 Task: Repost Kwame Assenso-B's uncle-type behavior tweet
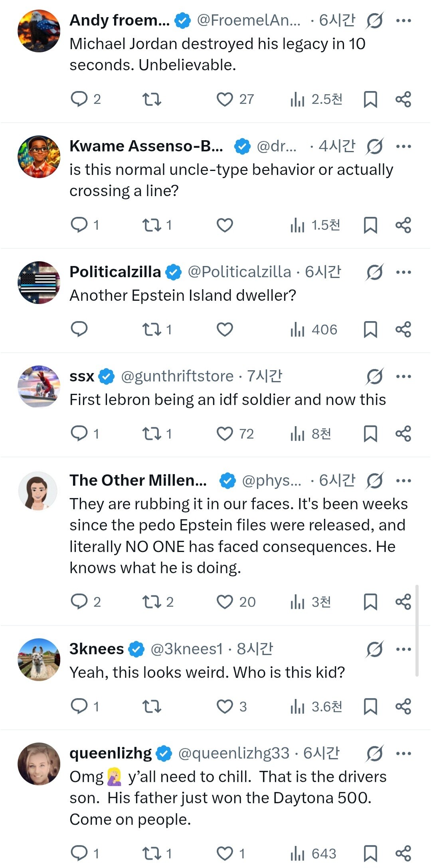tap(152, 225)
